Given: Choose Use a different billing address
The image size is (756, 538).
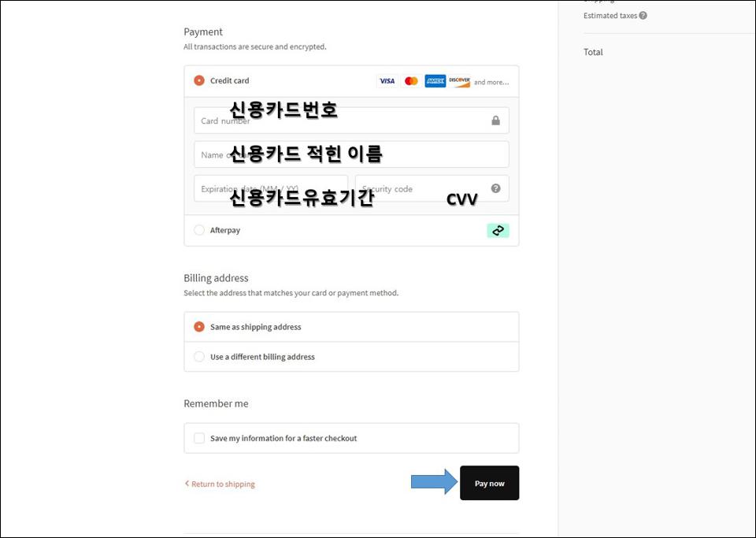Looking at the screenshot, I should (x=199, y=357).
